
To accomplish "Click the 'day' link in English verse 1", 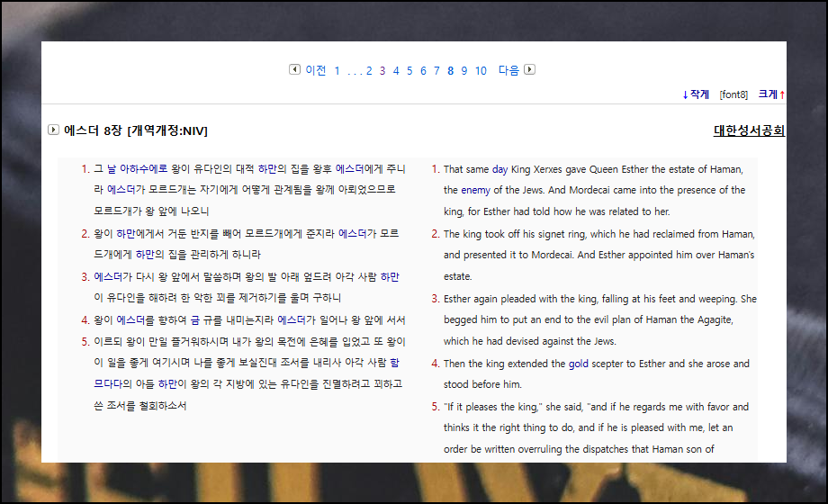I will coord(500,169).
